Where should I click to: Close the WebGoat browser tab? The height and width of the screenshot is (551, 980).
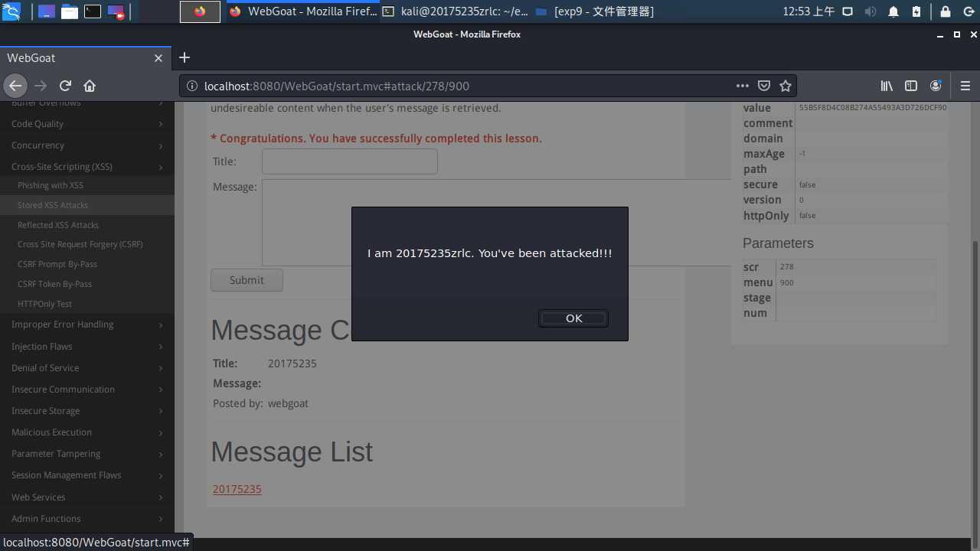pos(158,58)
